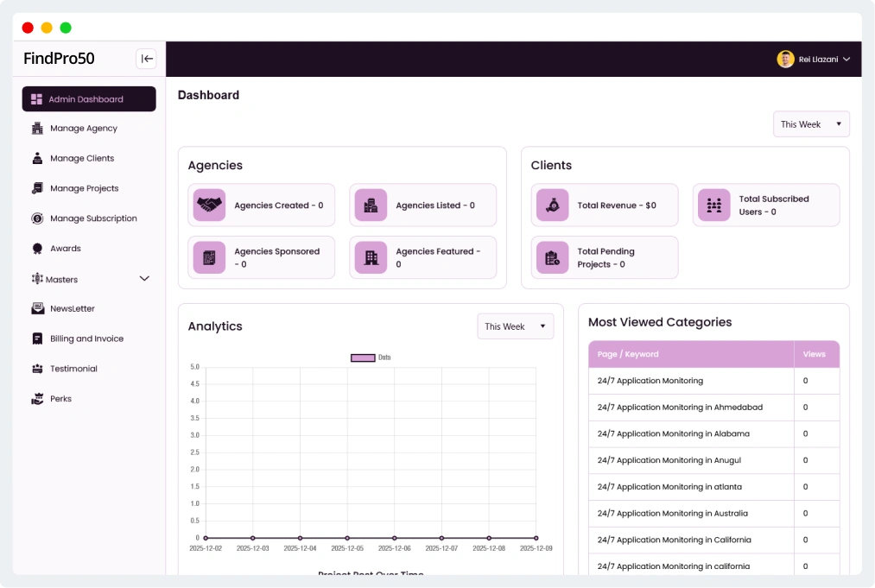Select Testimonial from the sidebar
875x588 pixels.
73,369
